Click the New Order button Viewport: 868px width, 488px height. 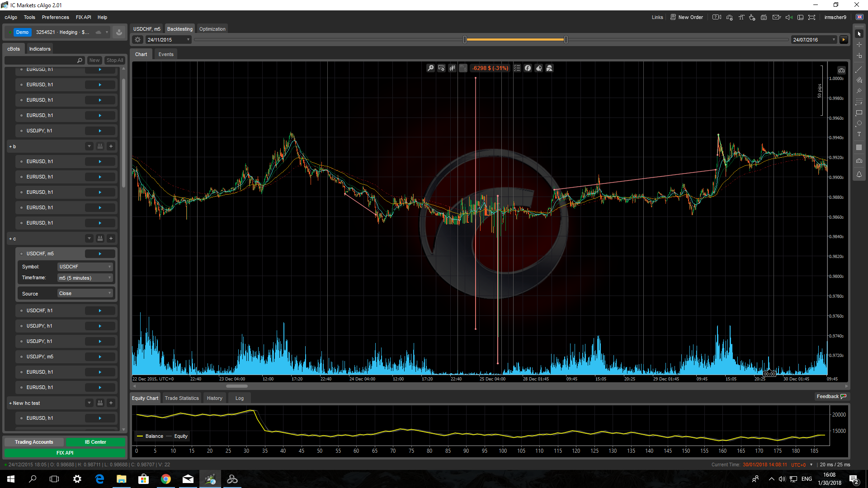[x=686, y=17]
